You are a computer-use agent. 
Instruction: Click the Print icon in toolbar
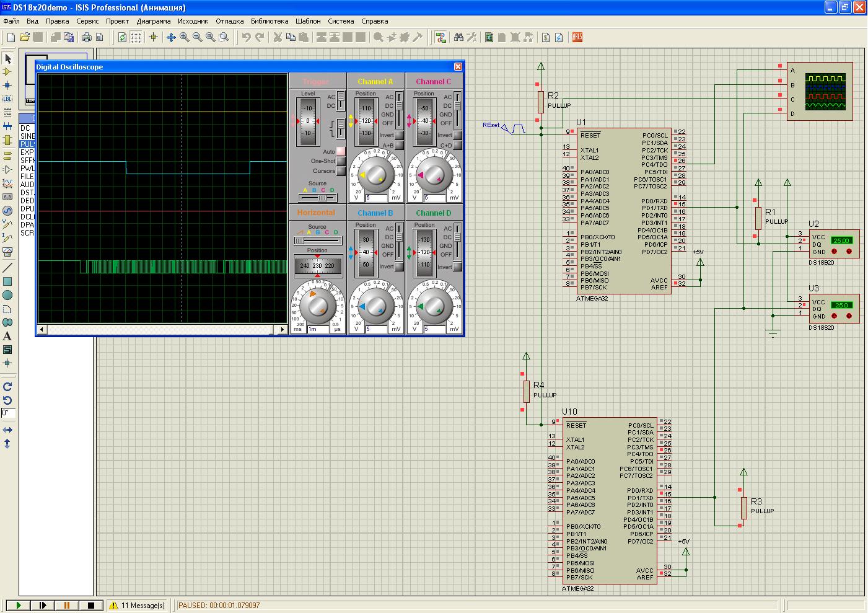pos(87,38)
